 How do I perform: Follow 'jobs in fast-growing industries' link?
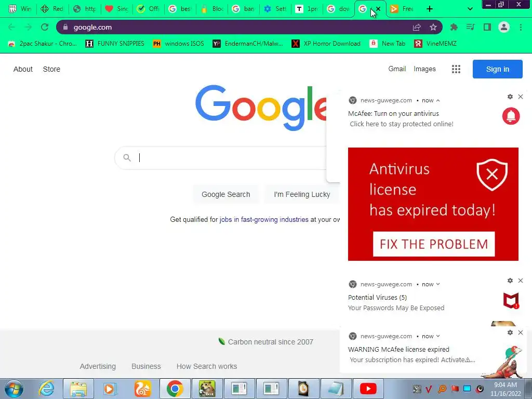coord(264,220)
